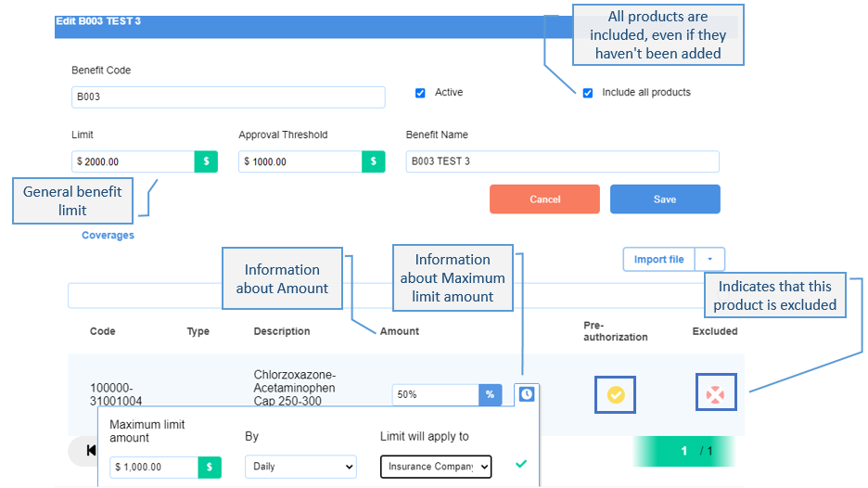The width and height of the screenshot is (868, 488).
Task: Click the dollar icon beside Approval Threshold
Action: (373, 161)
